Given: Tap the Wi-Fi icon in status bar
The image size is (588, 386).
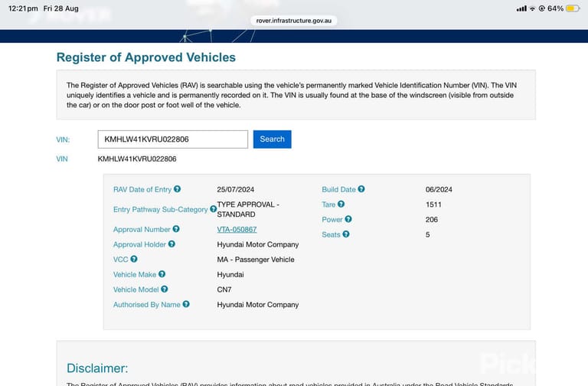Looking at the screenshot, I should pyautogui.click(x=532, y=8).
